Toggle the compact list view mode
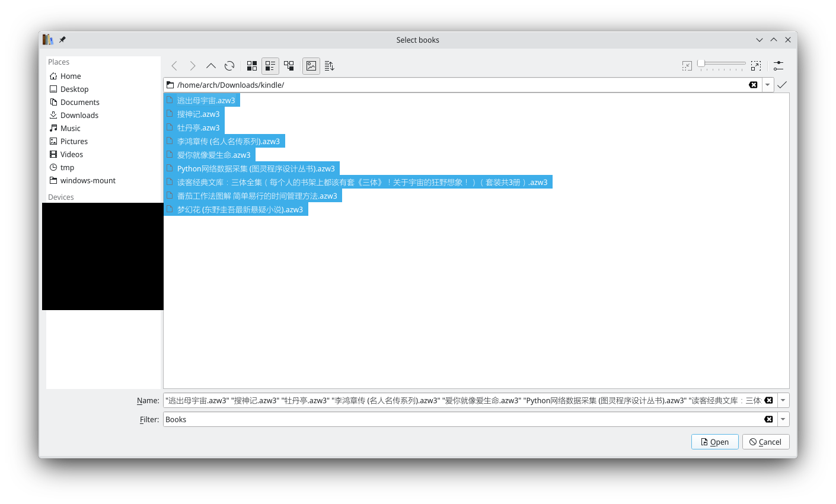The height and width of the screenshot is (504, 836). click(x=270, y=66)
